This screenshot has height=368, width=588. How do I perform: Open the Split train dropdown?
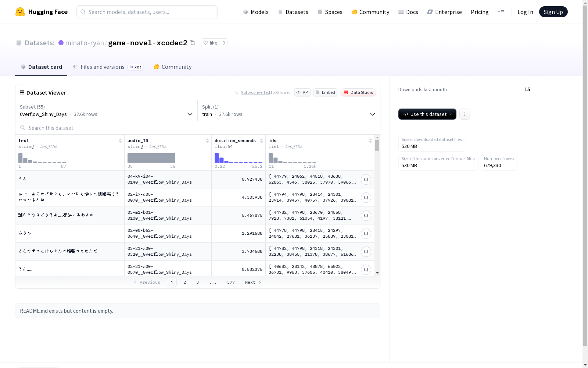[289, 110]
